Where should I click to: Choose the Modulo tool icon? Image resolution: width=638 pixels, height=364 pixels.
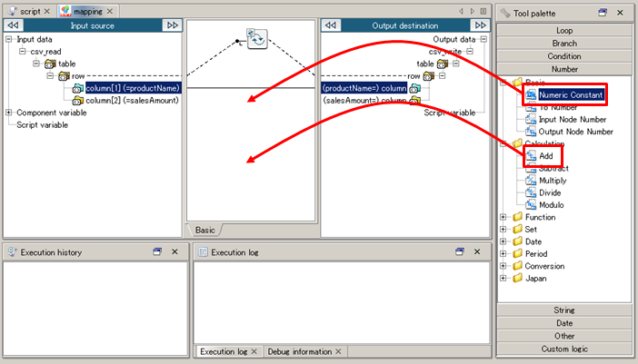point(531,205)
